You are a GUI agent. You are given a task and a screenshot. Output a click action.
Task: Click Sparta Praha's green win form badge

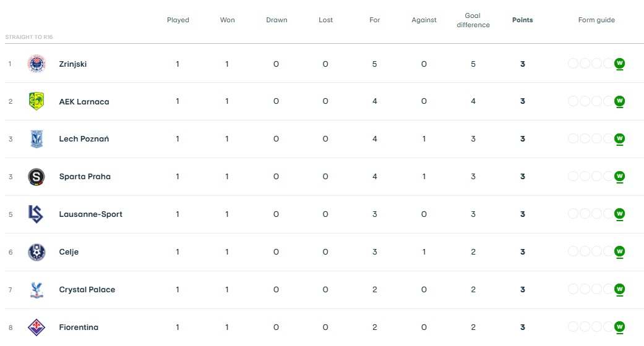point(619,177)
